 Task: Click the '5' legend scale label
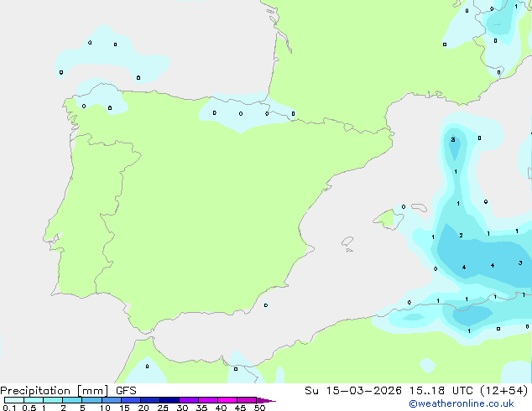pyautogui.click(x=82, y=408)
